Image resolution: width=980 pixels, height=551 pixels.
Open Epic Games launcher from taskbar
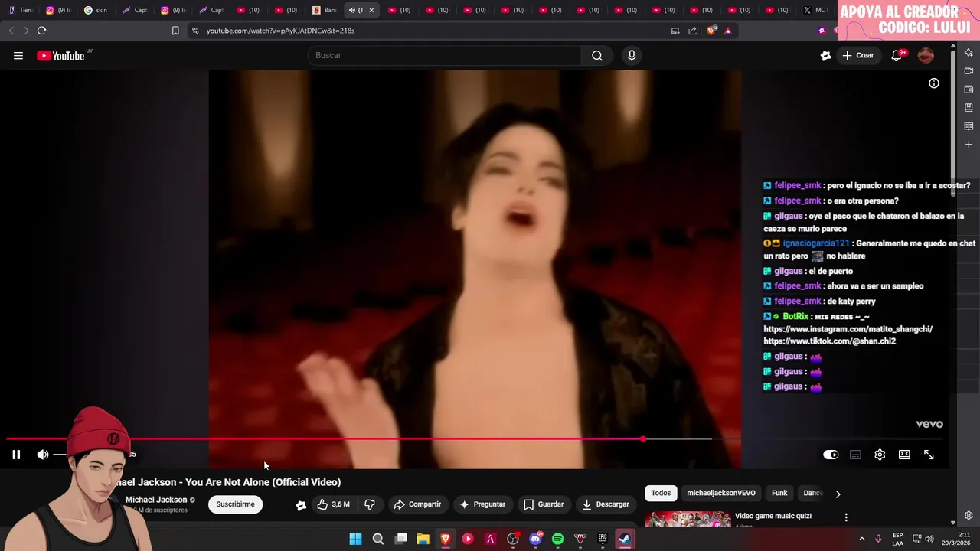[x=603, y=539]
